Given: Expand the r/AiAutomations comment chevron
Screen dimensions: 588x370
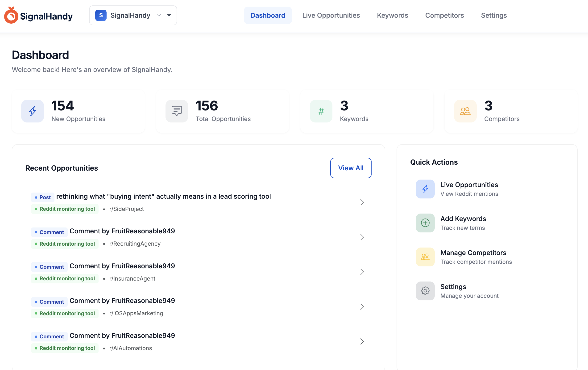Looking at the screenshot, I should point(362,341).
